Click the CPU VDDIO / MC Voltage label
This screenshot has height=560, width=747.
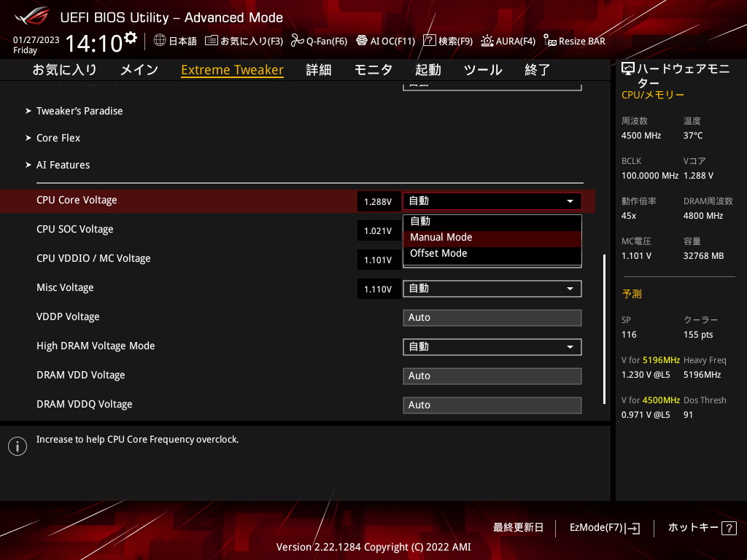[x=93, y=259]
